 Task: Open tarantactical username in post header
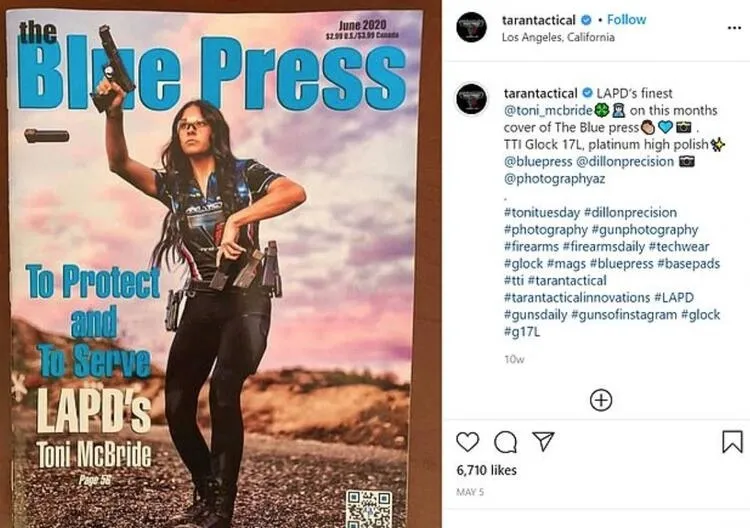pos(539,20)
